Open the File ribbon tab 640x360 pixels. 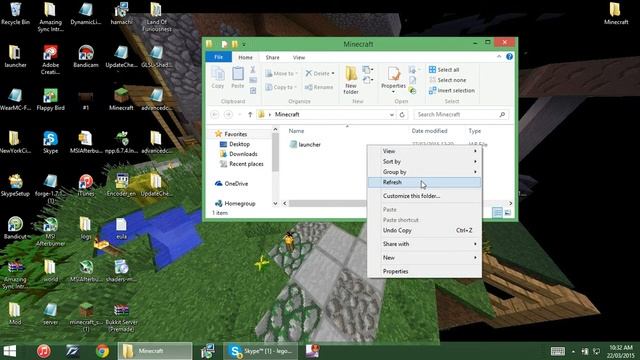[x=218, y=57]
